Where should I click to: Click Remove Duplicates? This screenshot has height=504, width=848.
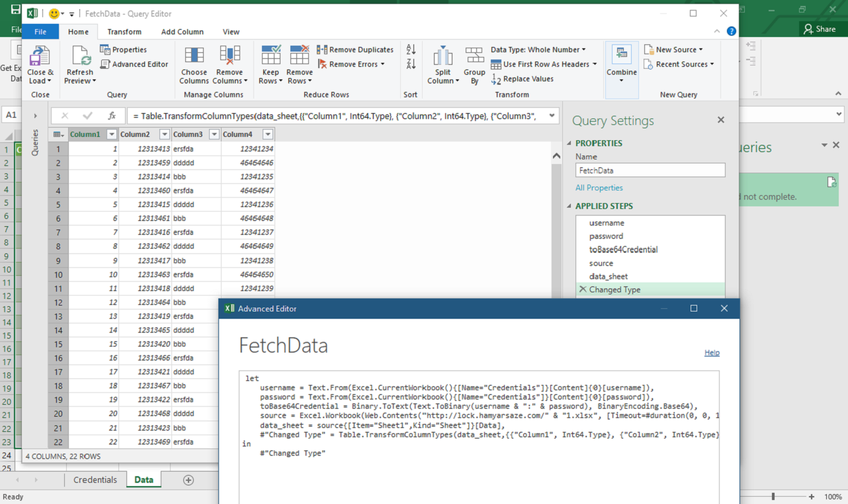355,50
